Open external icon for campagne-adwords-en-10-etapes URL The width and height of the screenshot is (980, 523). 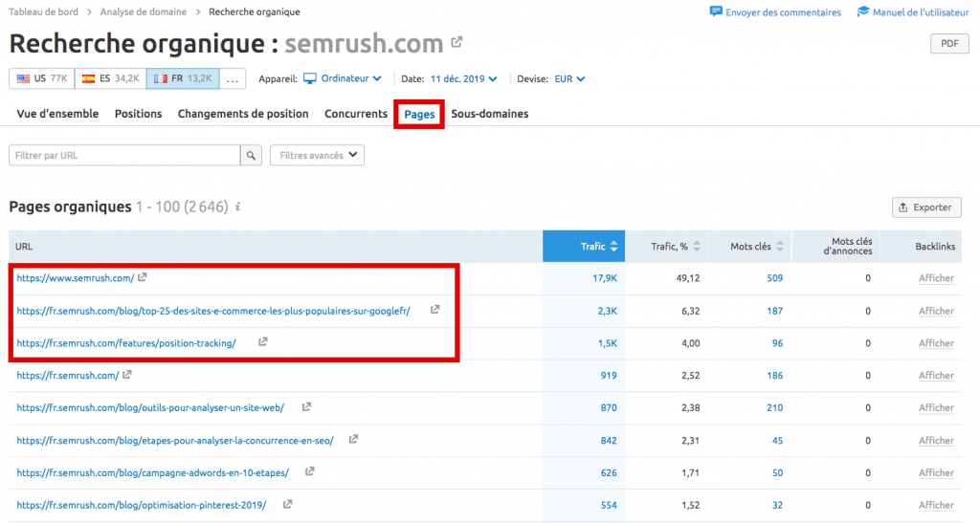click(310, 471)
